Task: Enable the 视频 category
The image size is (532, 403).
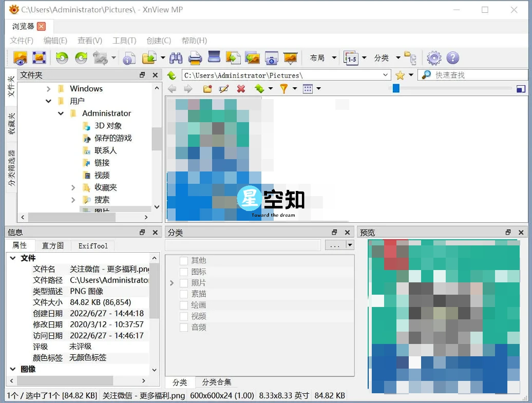Action: 183,316
